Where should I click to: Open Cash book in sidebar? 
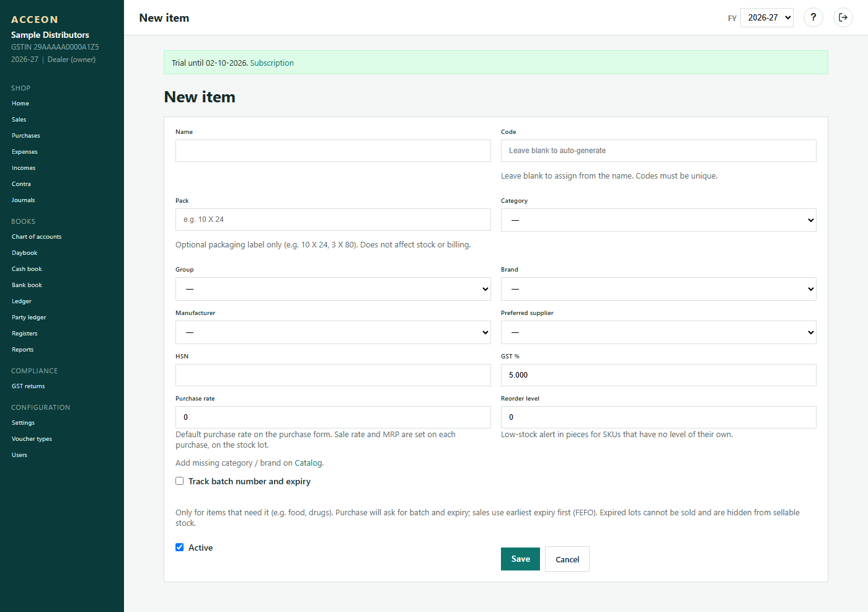click(27, 269)
